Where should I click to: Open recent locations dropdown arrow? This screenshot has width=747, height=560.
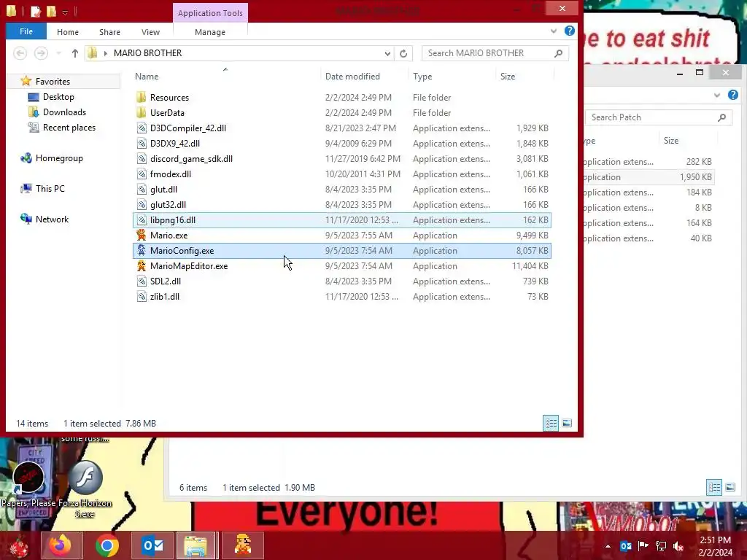(58, 52)
